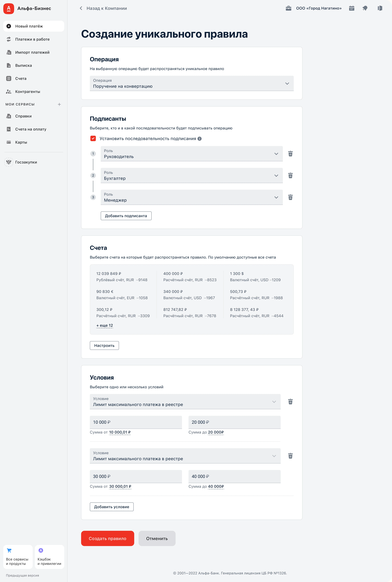This screenshot has height=582, width=392.
Task: Go to Выписка in sidebar
Action: coord(24,66)
